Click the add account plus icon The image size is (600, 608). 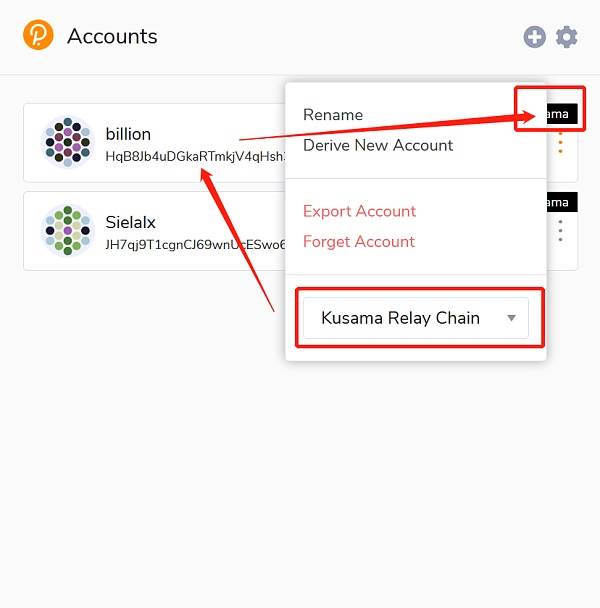tap(534, 37)
